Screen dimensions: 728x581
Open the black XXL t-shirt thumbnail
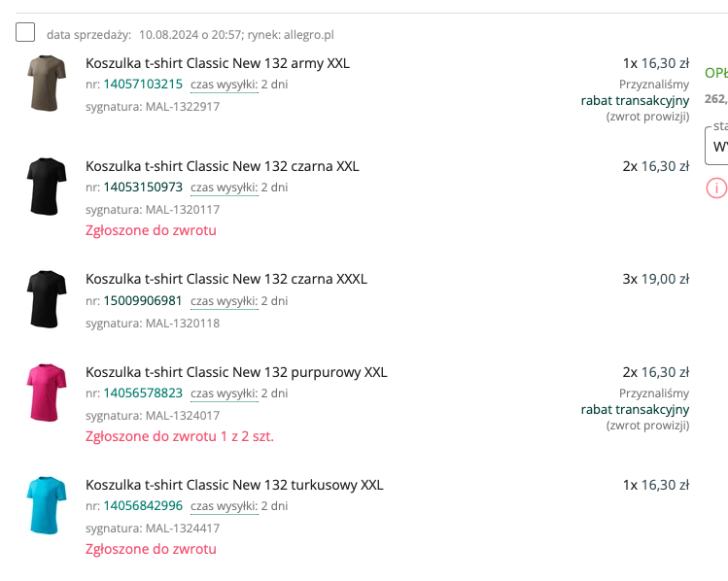tap(46, 186)
